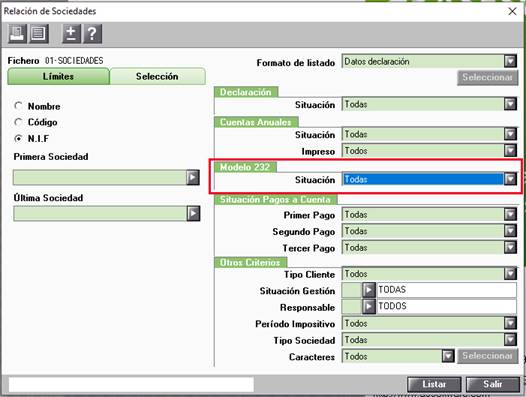Image resolution: width=526 pixels, height=397 pixels.
Task: Close the Relación de Sociedades window
Action: point(512,11)
